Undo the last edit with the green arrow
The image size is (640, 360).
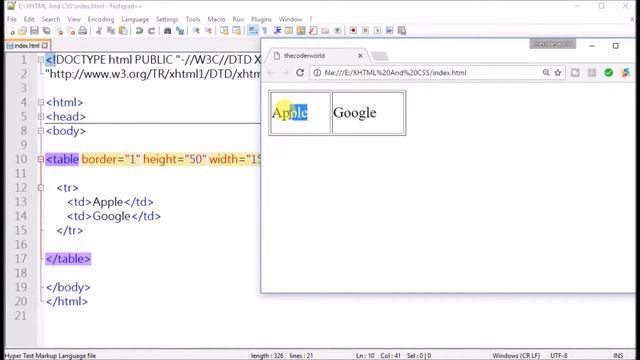[139, 31]
